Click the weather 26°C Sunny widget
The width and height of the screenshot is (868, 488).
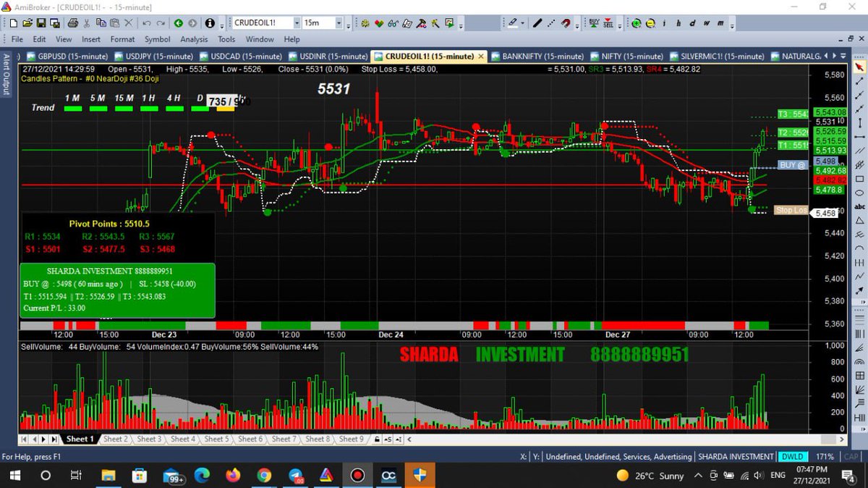(650, 476)
